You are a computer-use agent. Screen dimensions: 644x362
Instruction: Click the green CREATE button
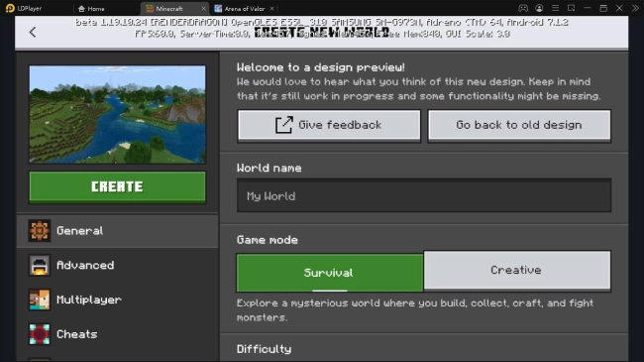click(x=118, y=187)
